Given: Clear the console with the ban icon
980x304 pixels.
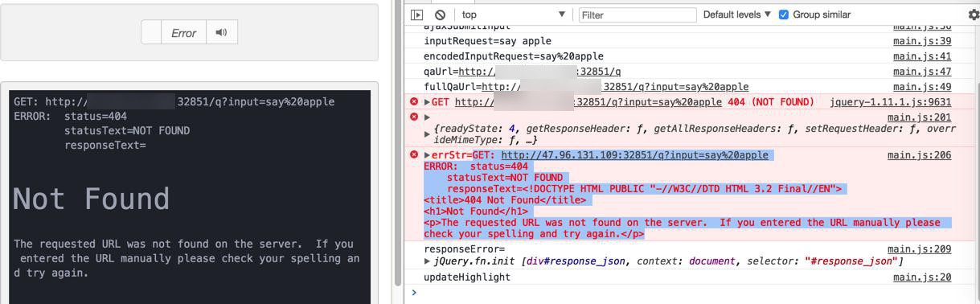Looking at the screenshot, I should click(440, 14).
